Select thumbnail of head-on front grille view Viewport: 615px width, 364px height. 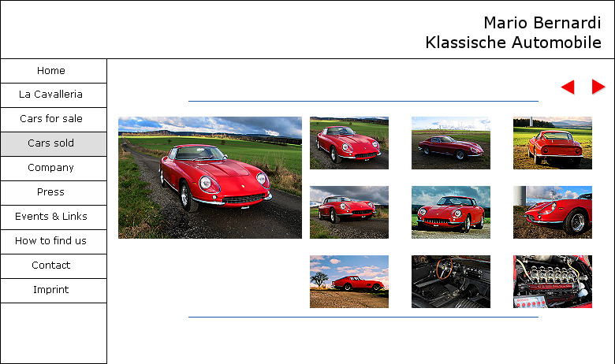pos(451,212)
